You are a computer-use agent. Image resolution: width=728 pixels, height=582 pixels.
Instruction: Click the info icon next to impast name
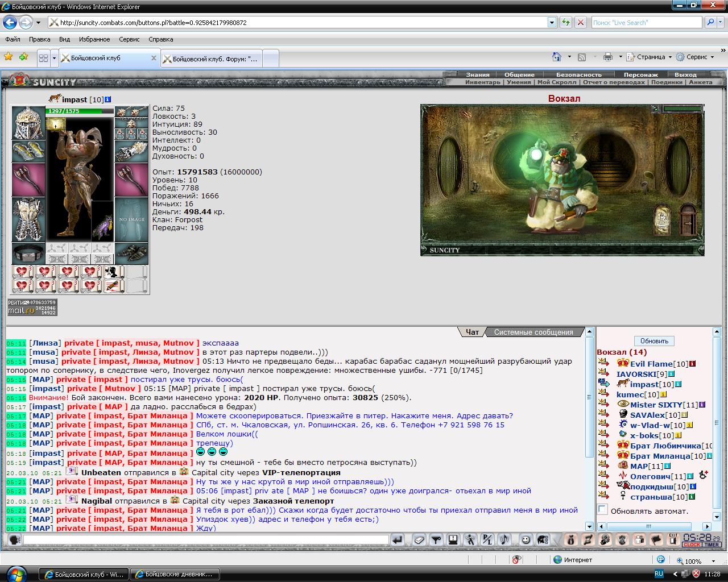click(108, 99)
